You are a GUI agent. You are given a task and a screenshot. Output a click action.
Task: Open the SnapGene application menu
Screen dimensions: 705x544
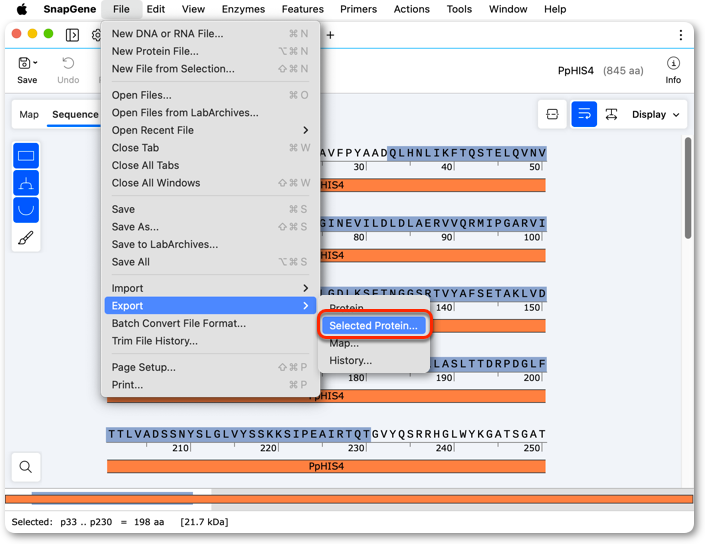[70, 9]
